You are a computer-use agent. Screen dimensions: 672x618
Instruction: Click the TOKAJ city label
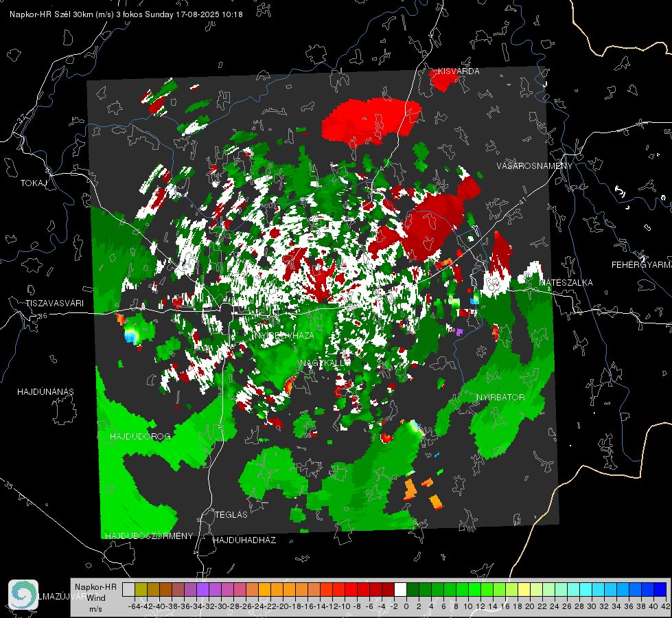pos(34,183)
